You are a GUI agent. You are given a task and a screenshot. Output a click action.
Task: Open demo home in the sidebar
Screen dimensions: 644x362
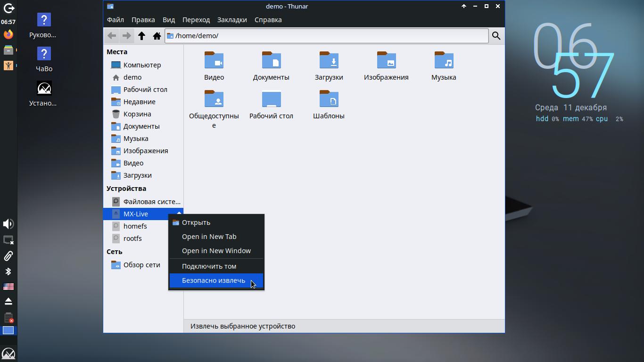click(x=143, y=77)
